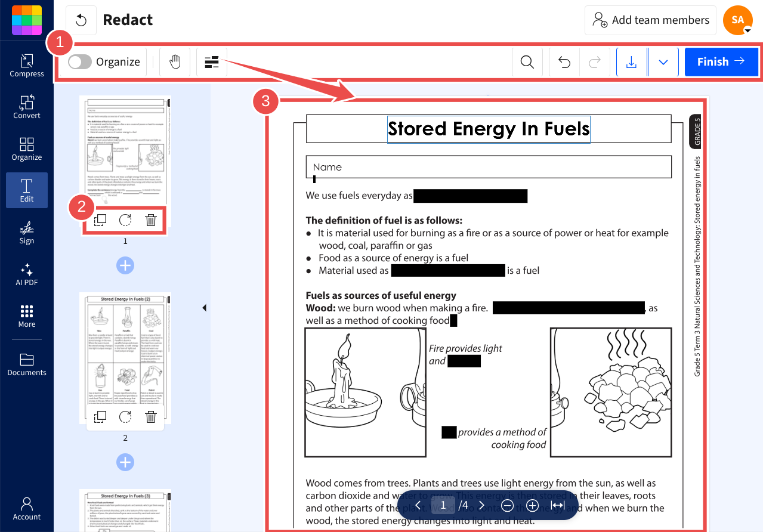Go to the Documents section
The height and width of the screenshot is (532, 763).
coord(26,364)
